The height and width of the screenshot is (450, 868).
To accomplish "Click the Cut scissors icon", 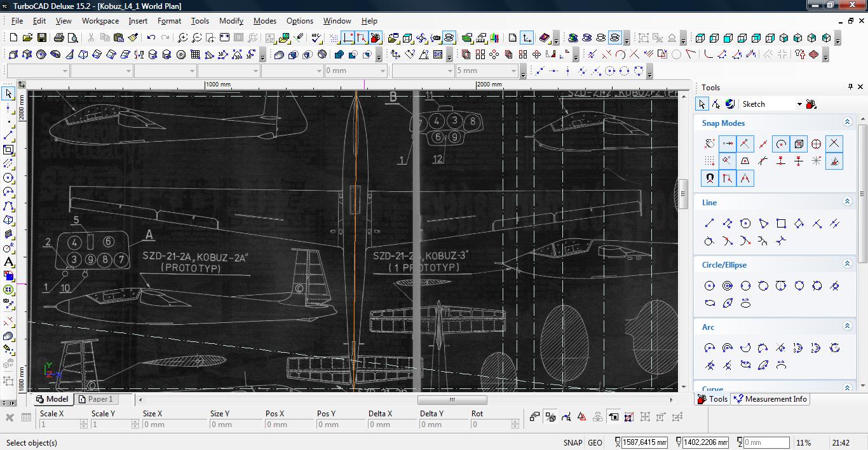I will pos(91,38).
